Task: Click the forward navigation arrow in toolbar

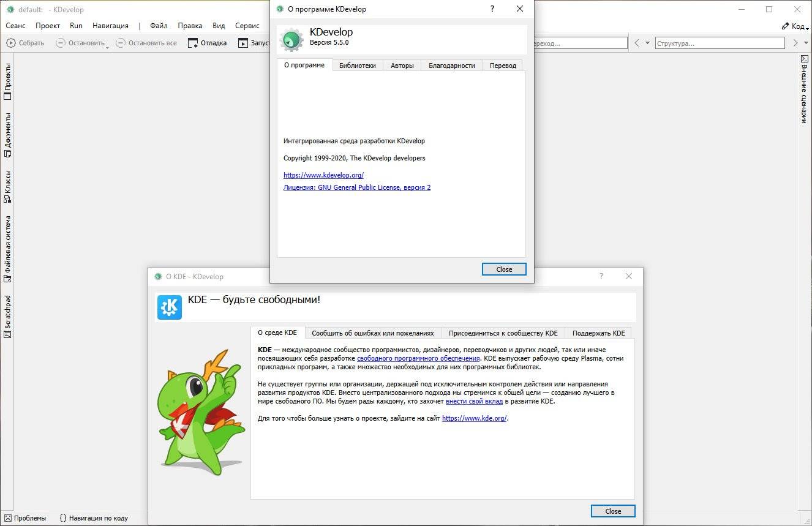Action: (x=795, y=43)
